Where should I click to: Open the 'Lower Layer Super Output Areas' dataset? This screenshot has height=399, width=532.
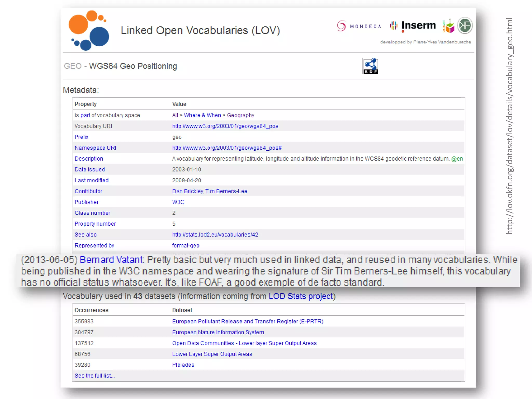(212, 354)
